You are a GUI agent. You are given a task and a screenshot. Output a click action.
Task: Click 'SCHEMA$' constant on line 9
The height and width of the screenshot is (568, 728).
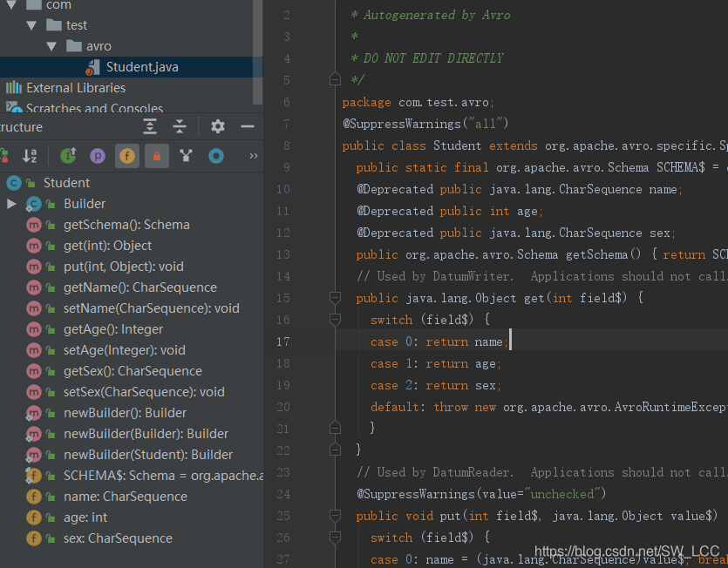coord(681,167)
